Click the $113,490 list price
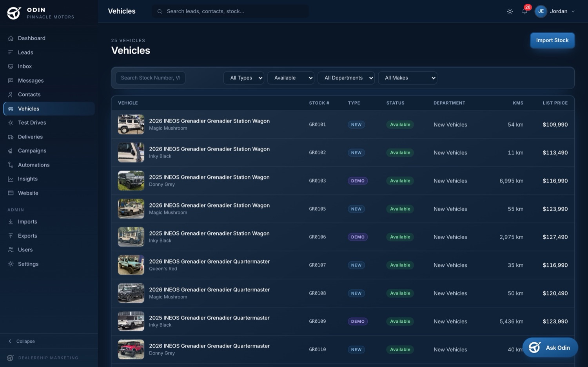This screenshot has height=367, width=588. click(555, 153)
